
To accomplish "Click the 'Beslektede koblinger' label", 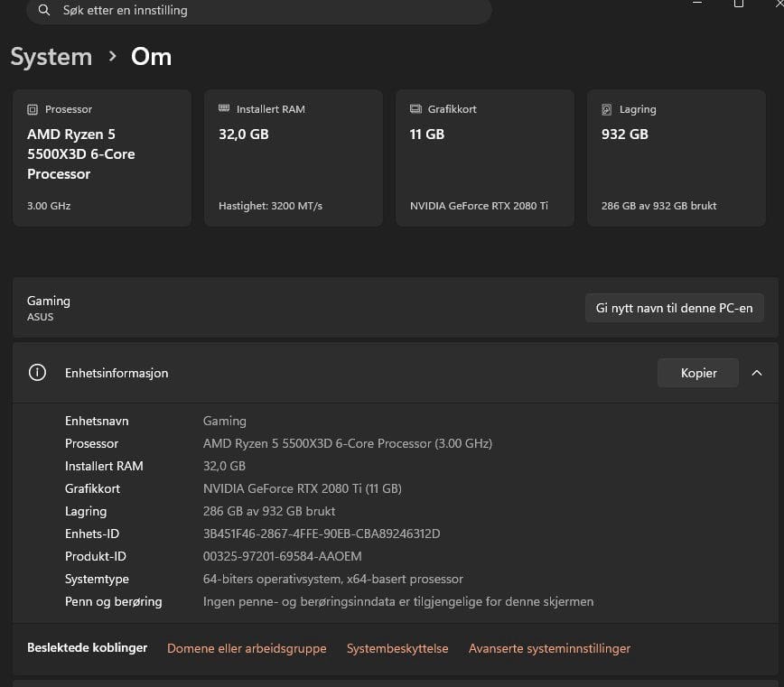I will (87, 647).
